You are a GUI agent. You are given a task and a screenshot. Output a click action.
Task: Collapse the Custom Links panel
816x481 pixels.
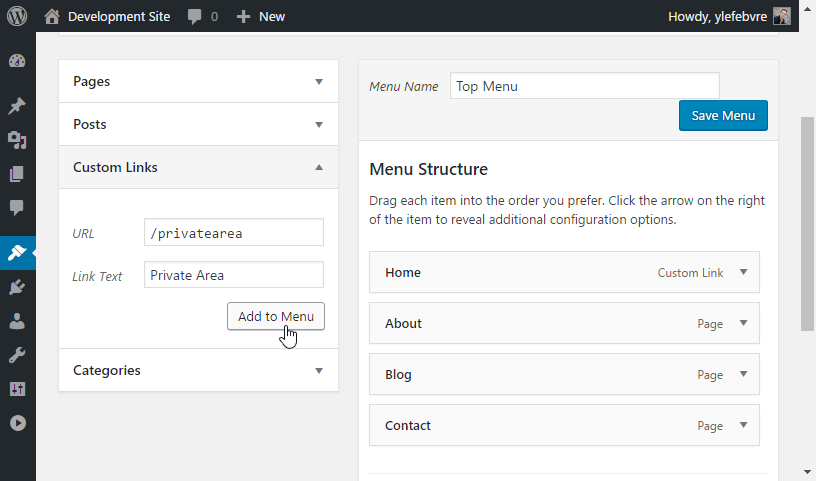pyautogui.click(x=319, y=168)
